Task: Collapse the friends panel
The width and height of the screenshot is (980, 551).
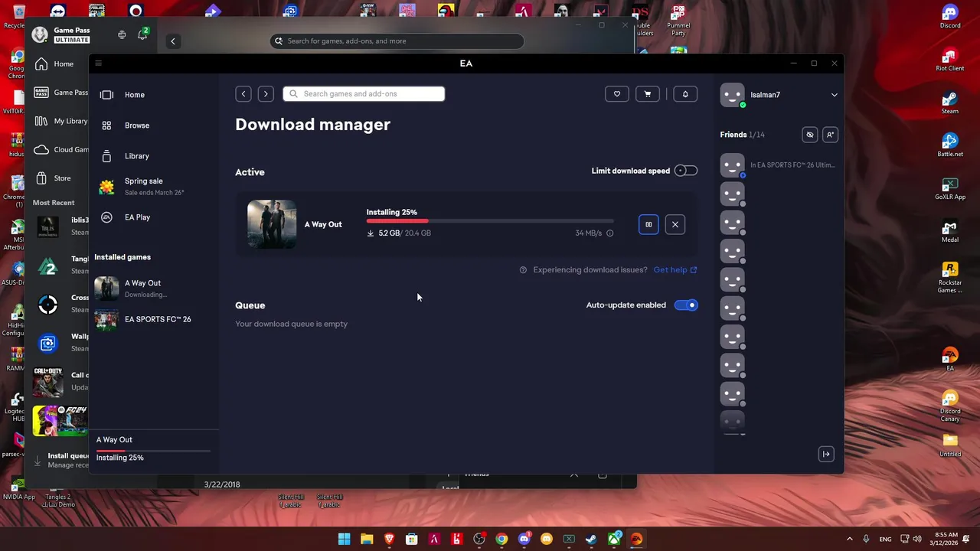Action: (826, 455)
